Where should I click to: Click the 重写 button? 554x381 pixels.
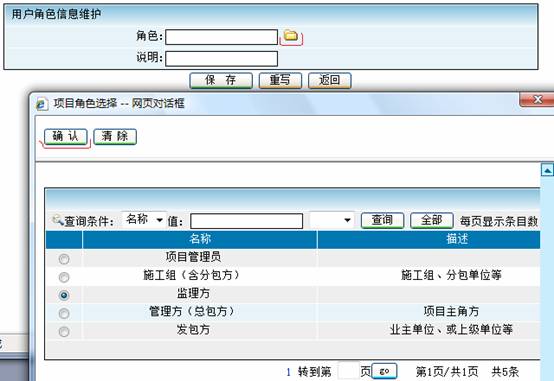coord(280,80)
